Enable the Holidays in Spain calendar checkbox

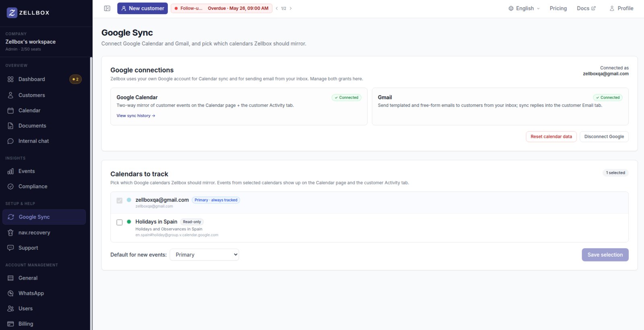[120, 222]
